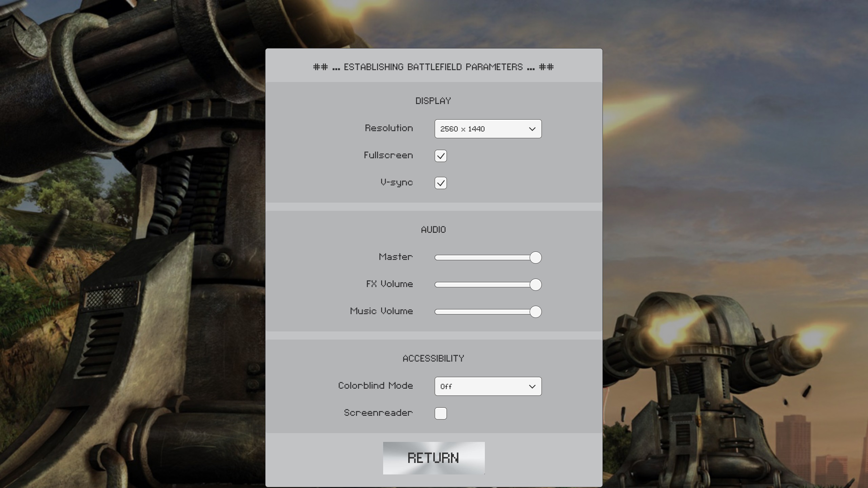
Task: Click the Resolution label text
Action: (389, 128)
